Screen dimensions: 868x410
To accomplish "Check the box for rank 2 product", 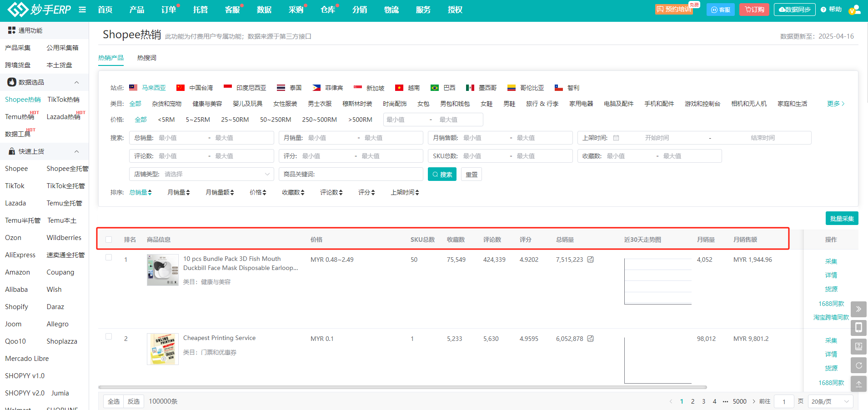I will click(109, 336).
